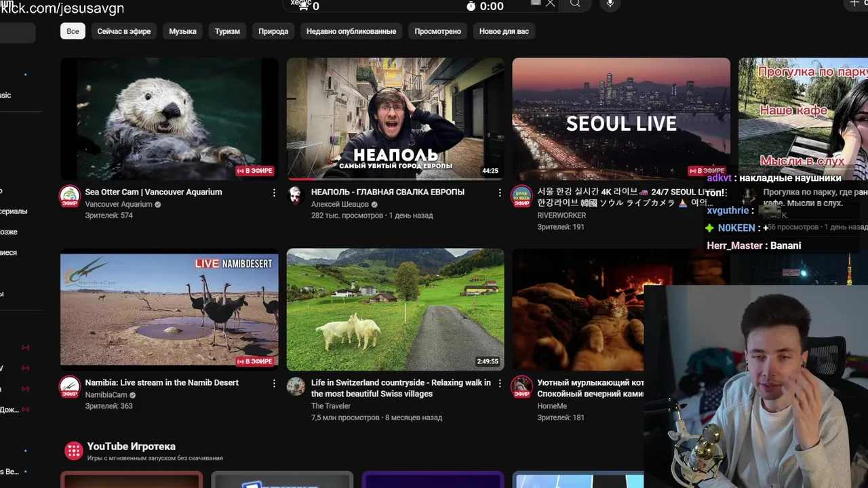Select the Просмотрено filter chip

click(437, 31)
